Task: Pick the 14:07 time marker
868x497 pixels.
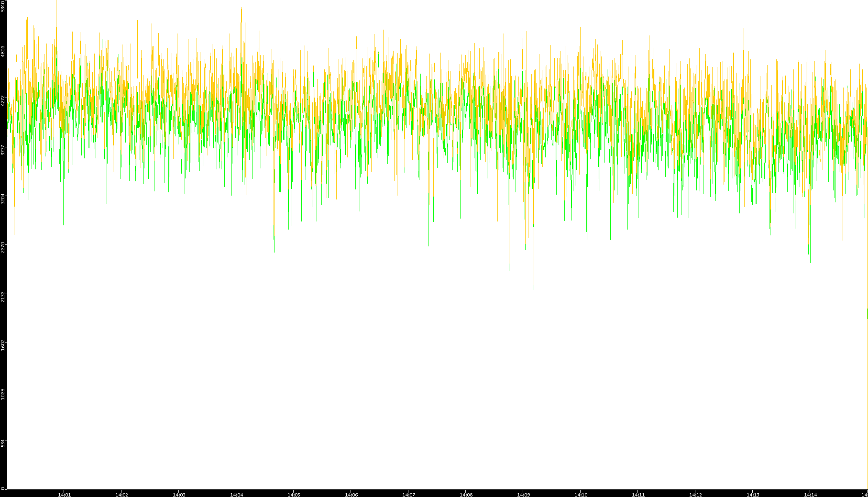Action: (x=408, y=495)
